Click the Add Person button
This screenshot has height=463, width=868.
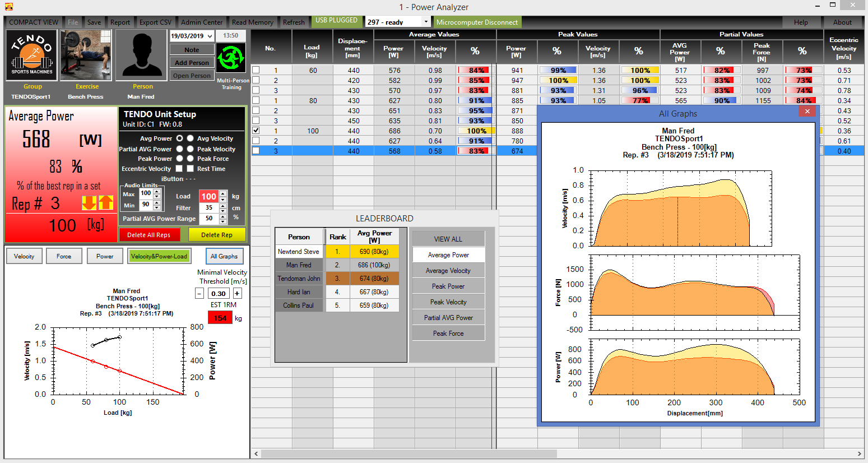[x=192, y=63]
